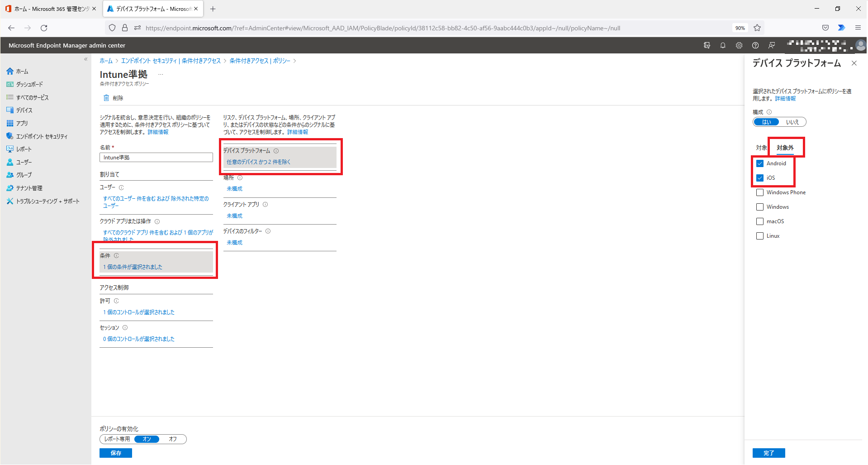Close the デバイス プラットフォーム panel
Image resolution: width=868 pixels, height=465 pixels.
[854, 63]
